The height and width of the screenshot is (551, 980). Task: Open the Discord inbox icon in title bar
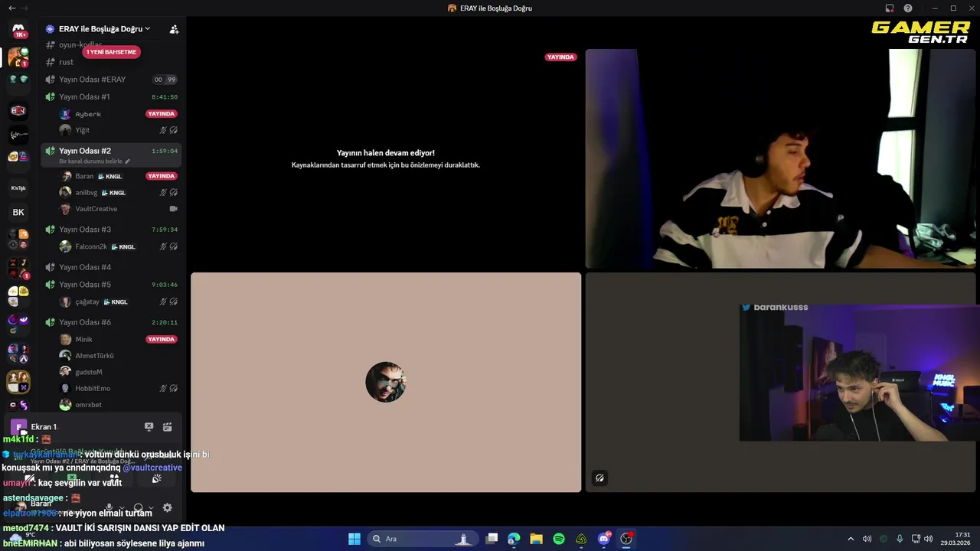coord(890,8)
